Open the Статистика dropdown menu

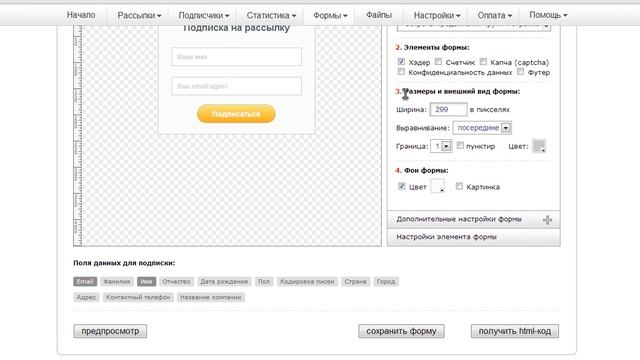(271, 16)
